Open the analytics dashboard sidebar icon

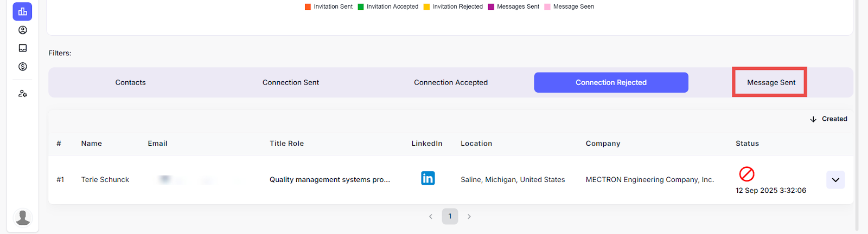coord(22,11)
